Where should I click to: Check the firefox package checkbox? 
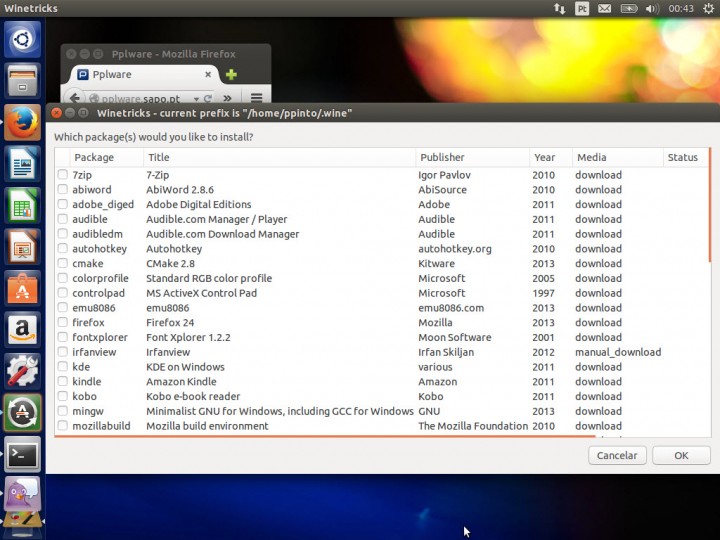coord(62,322)
